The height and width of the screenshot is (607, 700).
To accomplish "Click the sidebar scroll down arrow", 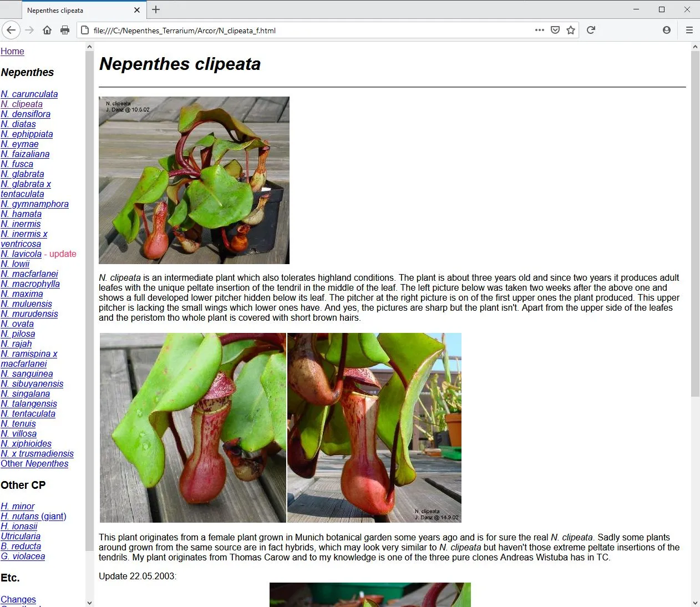I will [89, 603].
